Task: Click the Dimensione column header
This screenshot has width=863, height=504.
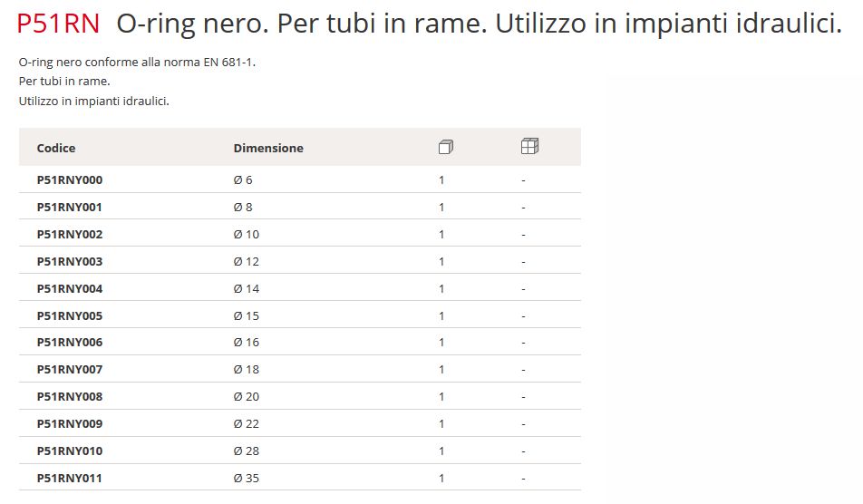Action: click(x=268, y=148)
